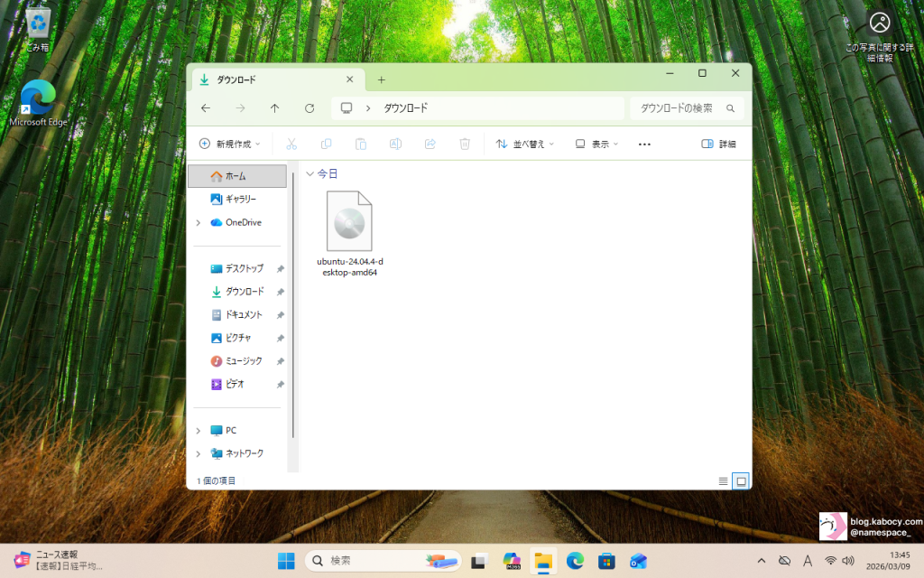Select the ダウンロード window tab
Screen dimensions: 924x578
271,79
